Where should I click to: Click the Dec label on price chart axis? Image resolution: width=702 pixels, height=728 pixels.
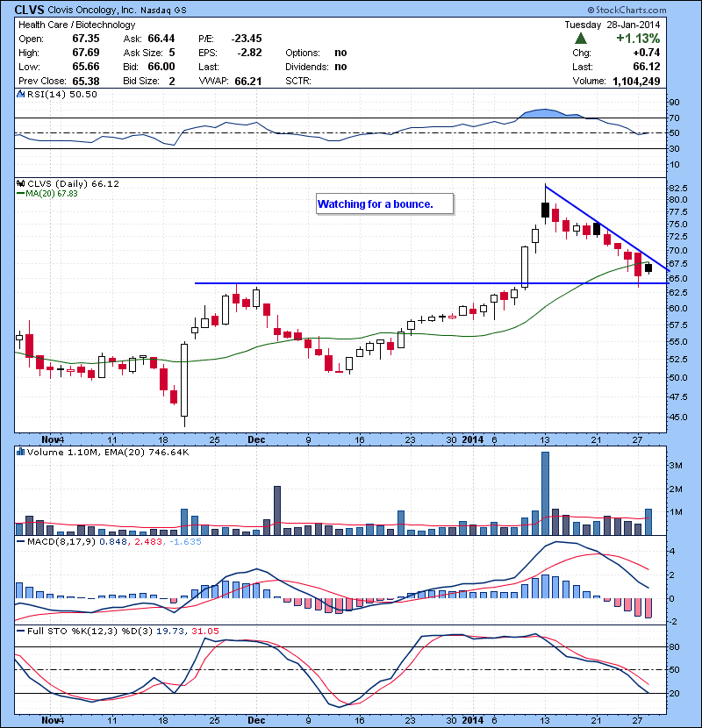coord(256,439)
